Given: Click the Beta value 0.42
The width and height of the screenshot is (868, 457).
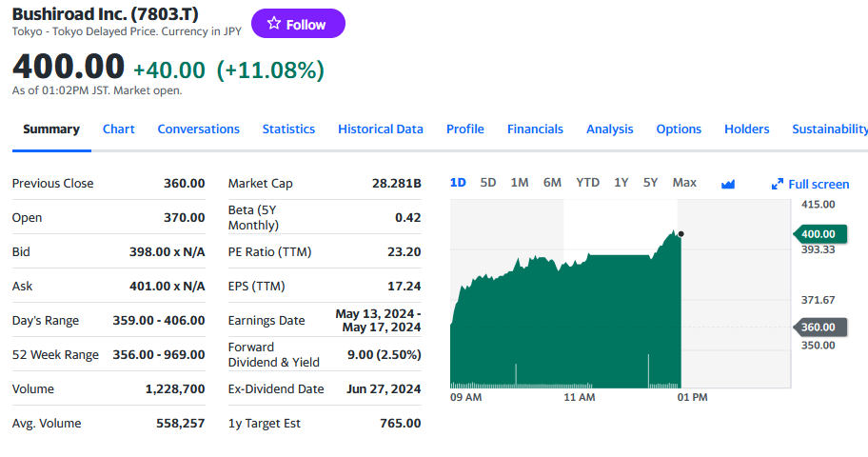Looking at the screenshot, I should point(408,218).
